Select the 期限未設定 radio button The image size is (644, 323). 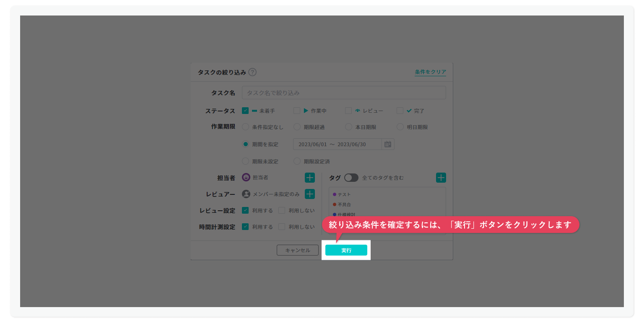click(x=246, y=161)
